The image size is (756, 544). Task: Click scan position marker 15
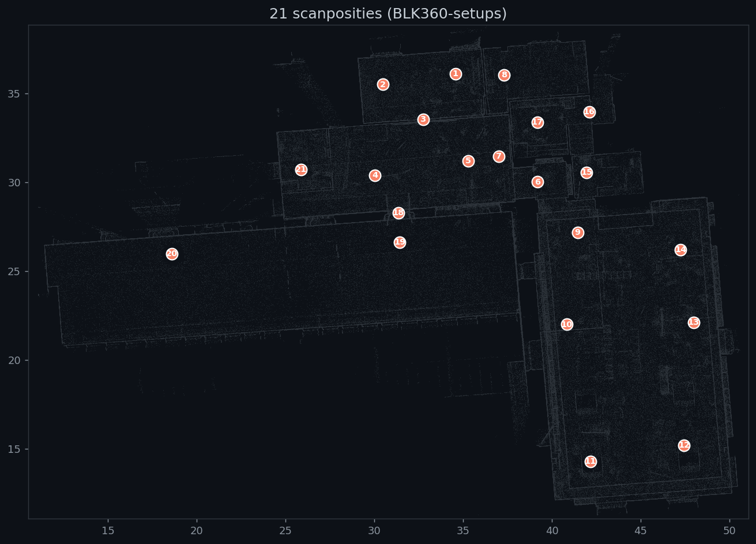(x=586, y=172)
